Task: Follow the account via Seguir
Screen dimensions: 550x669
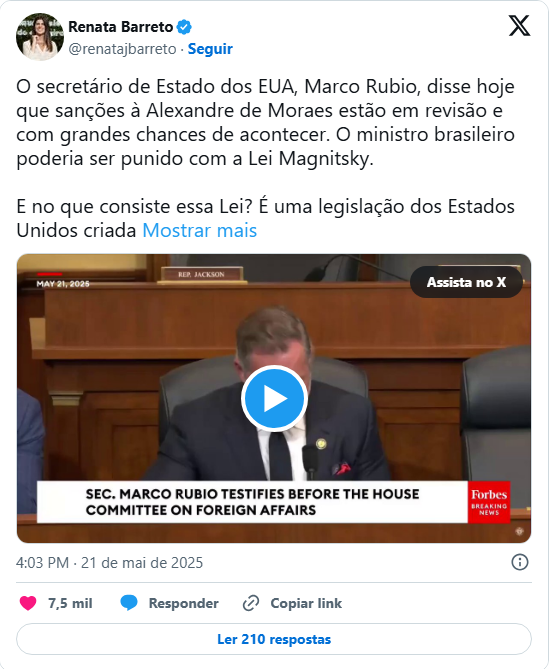Action: click(210, 49)
